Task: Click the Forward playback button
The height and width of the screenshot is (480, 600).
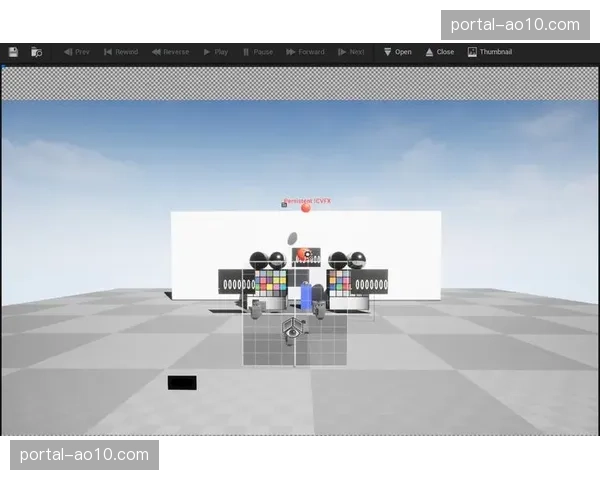Action: (x=305, y=52)
